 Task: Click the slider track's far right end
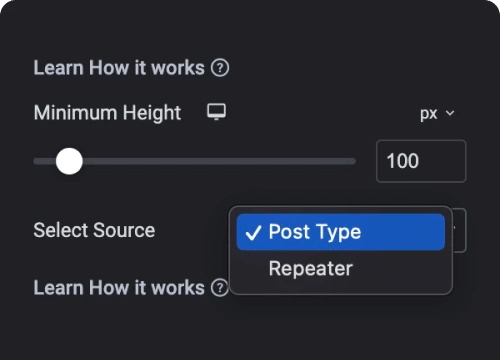click(x=353, y=161)
